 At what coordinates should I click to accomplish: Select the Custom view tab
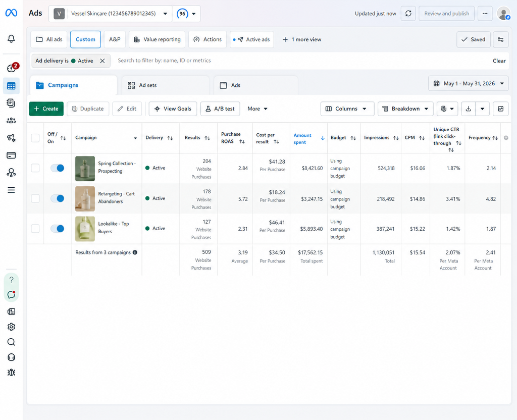tap(85, 39)
